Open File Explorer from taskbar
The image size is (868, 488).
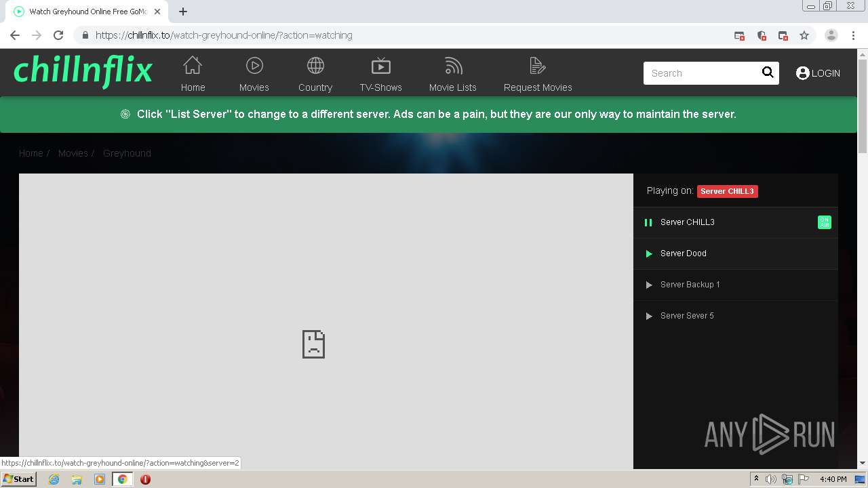[77, 479]
